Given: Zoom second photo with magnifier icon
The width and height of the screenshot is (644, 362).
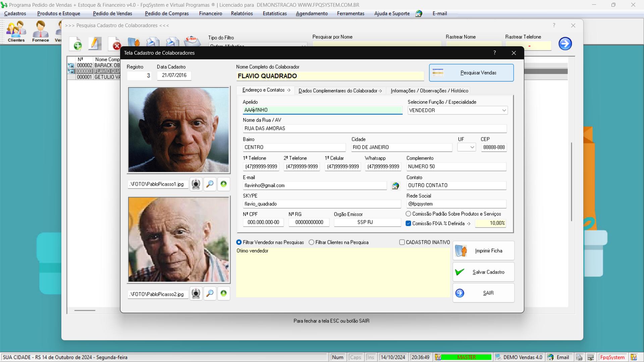Looking at the screenshot, I should [x=210, y=294].
